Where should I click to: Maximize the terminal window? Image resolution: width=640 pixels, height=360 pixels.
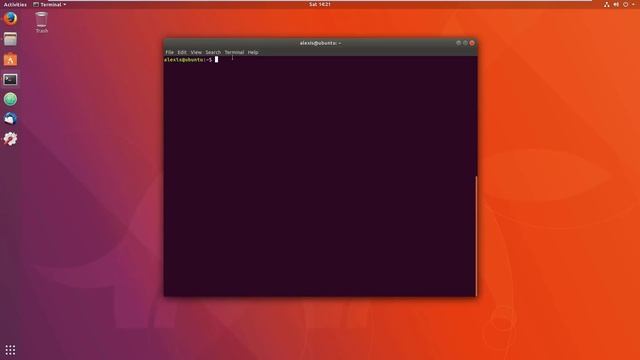(x=465, y=43)
